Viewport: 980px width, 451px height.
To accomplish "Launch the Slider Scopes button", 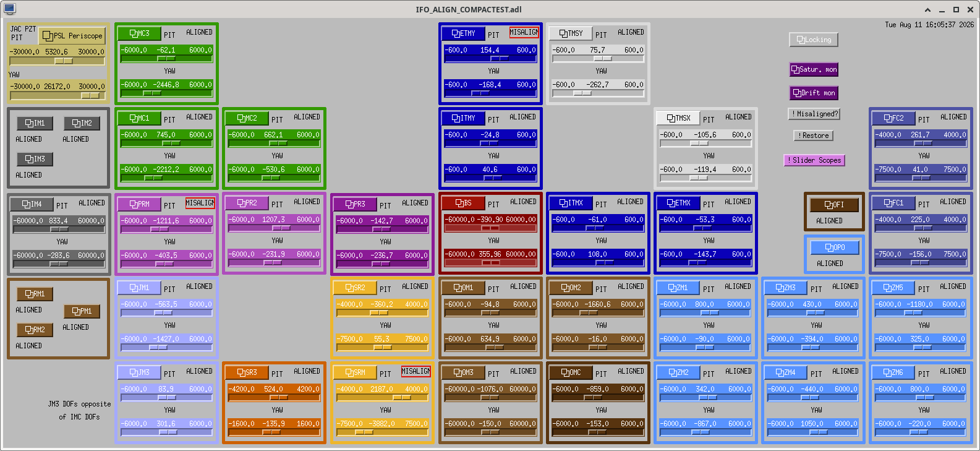I will (814, 160).
